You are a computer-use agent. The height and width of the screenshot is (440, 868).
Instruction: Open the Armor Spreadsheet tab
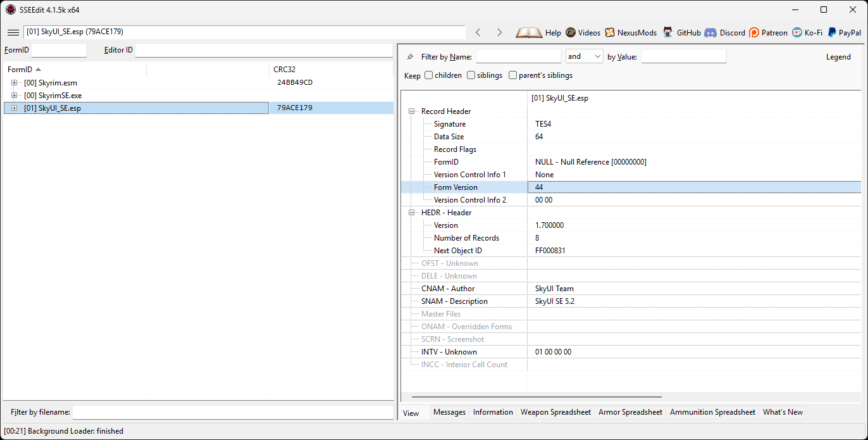630,412
